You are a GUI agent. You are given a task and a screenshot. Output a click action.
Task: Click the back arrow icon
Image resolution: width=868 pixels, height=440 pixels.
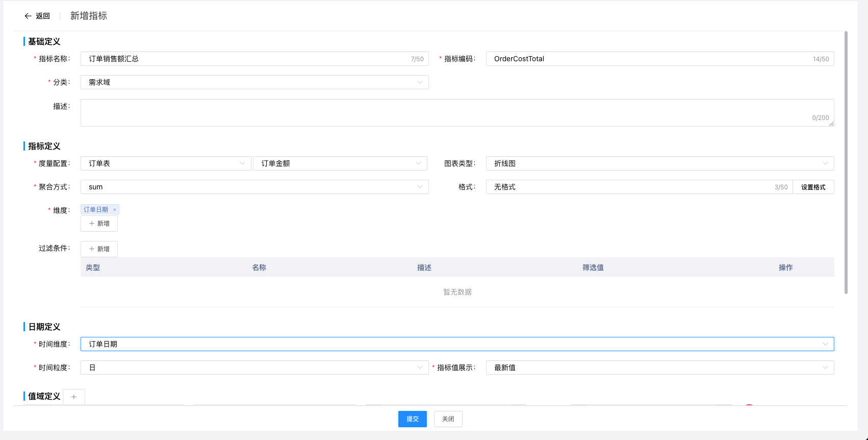28,16
